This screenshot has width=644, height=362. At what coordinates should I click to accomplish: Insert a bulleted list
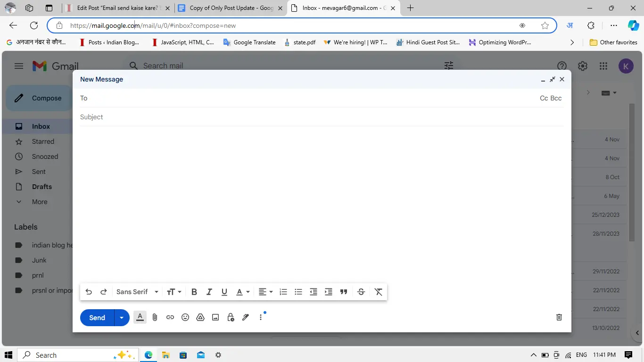click(298, 292)
